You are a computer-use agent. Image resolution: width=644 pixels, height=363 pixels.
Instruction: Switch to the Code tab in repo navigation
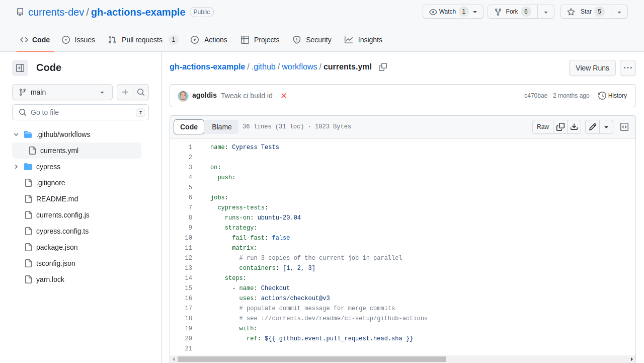point(35,40)
